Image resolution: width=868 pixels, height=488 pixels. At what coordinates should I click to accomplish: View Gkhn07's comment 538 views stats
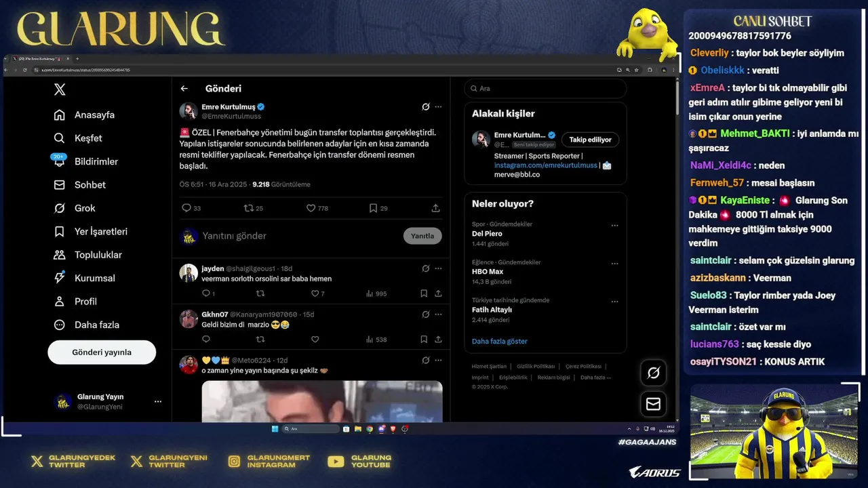pos(376,340)
